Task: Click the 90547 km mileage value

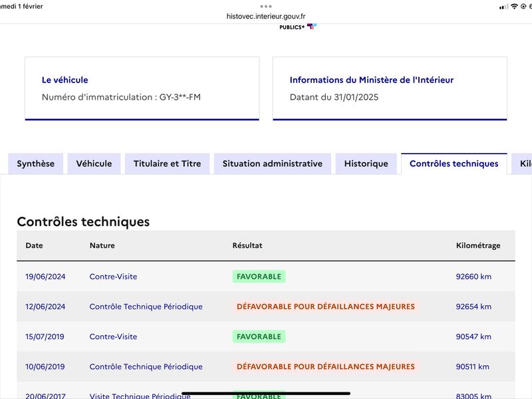Action: point(473,336)
